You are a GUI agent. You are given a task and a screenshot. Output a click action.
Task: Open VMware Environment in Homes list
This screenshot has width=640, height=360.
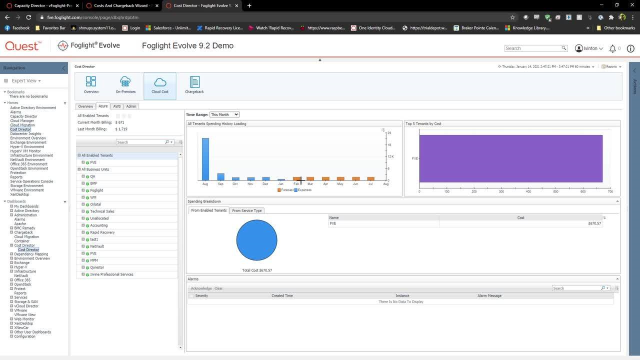(x=27, y=190)
